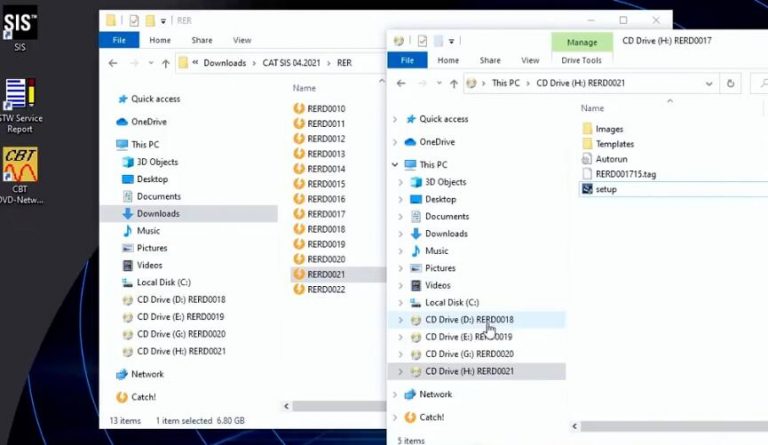This screenshot has height=445, width=768.
Task: Open the address bar history dropdown
Action: click(709, 83)
